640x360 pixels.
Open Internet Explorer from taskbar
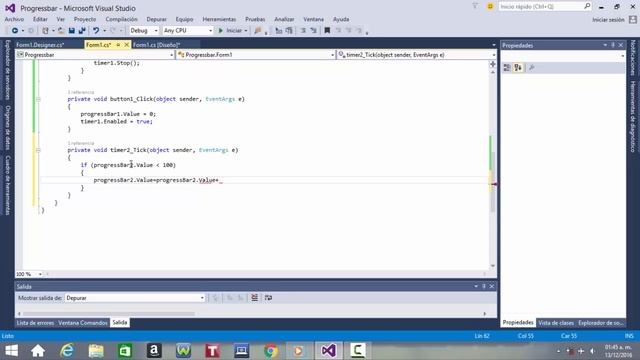pyautogui.click(x=67, y=351)
